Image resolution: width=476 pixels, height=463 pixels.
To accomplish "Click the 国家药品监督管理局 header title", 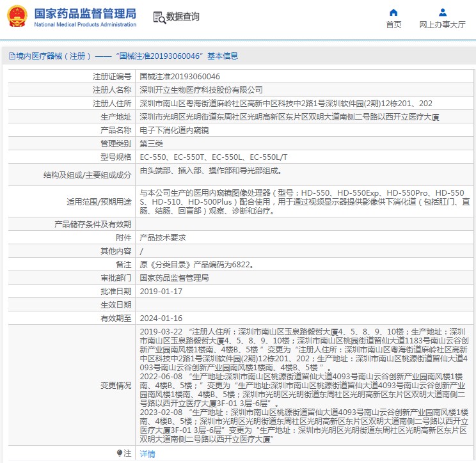I will pyautogui.click(x=85, y=13).
